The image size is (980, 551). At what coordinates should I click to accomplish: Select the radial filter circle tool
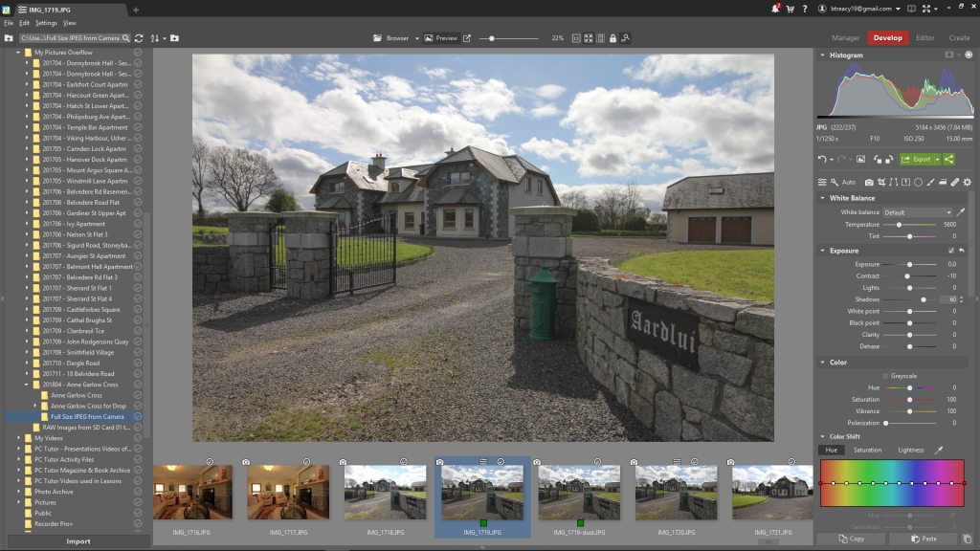pos(918,183)
